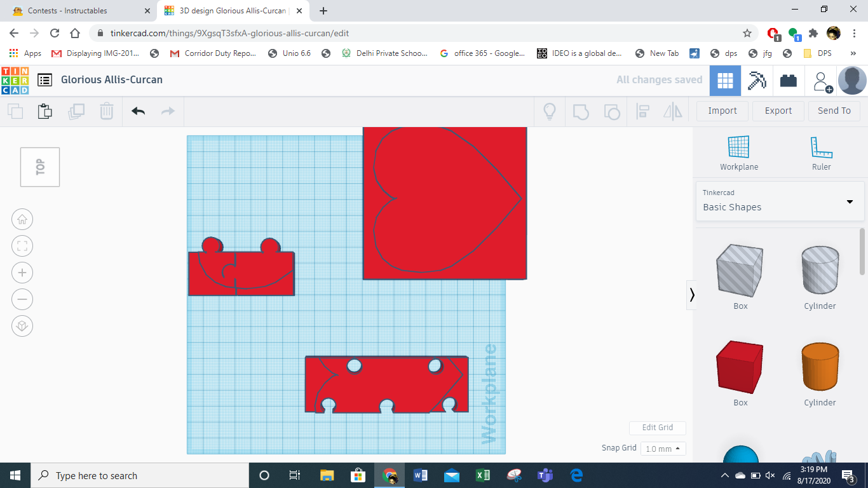The height and width of the screenshot is (488, 868).
Task: Open the Basic Shapes category dropdown
Action: tap(780, 201)
